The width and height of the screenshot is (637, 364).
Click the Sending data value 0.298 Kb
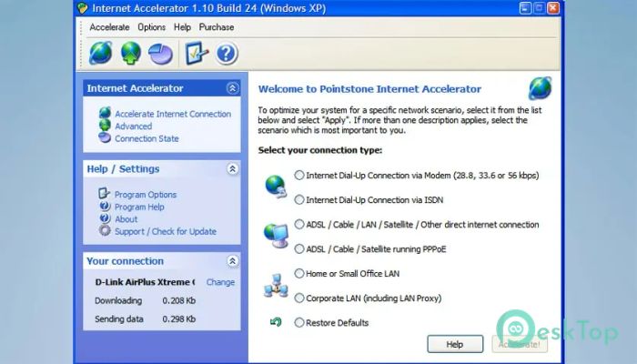tap(179, 318)
